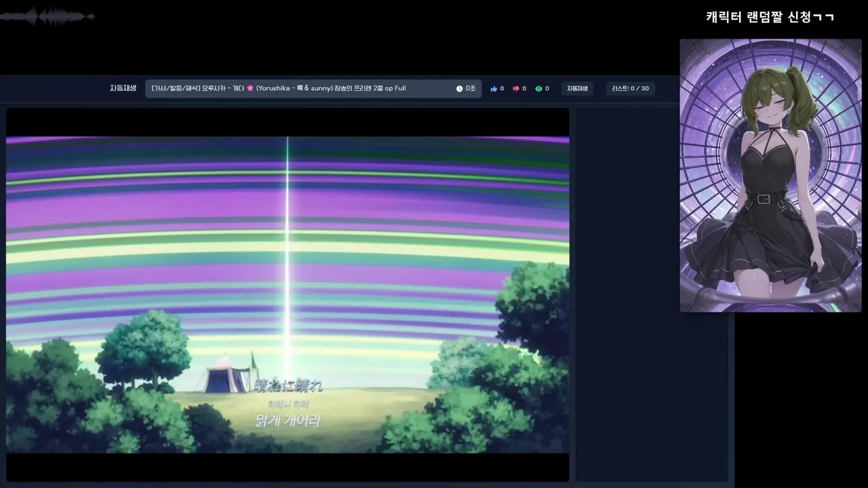
Task: Click the anime girl character image
Action: [x=770, y=176]
